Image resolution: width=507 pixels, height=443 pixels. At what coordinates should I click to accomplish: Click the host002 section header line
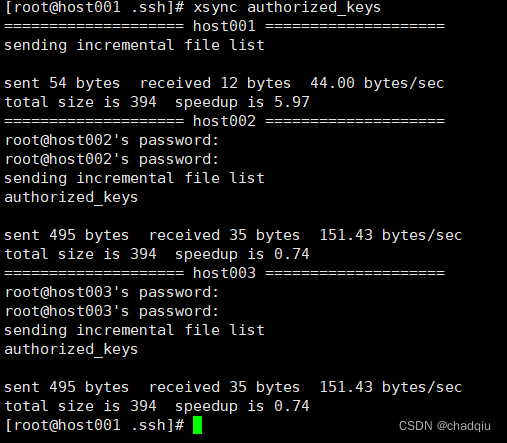[x=224, y=121]
